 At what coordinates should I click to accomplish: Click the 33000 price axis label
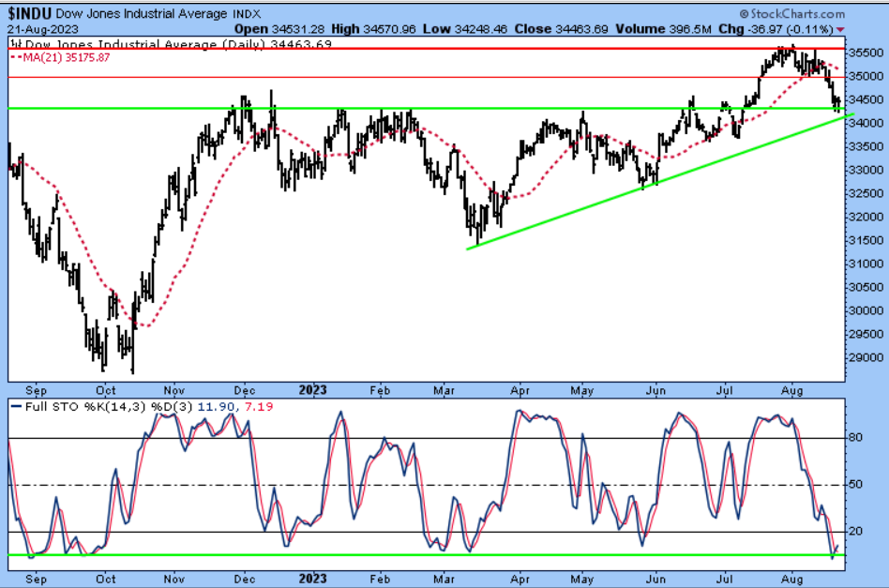pyautogui.click(x=866, y=170)
